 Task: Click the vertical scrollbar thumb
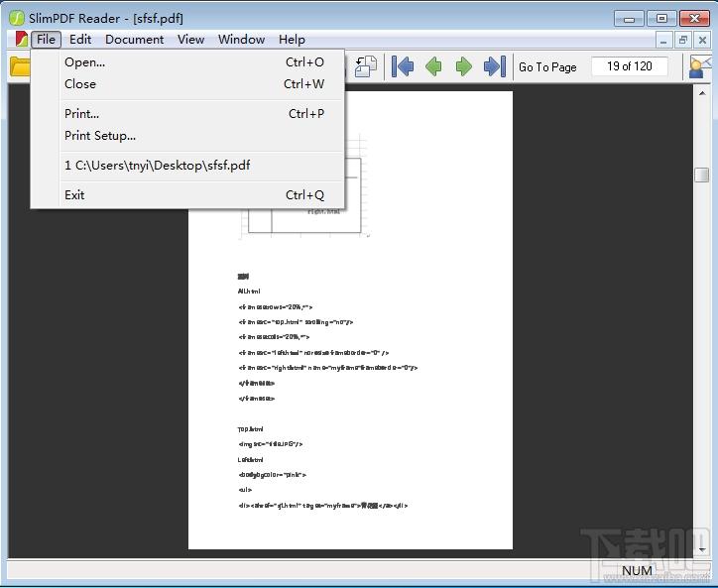click(701, 175)
